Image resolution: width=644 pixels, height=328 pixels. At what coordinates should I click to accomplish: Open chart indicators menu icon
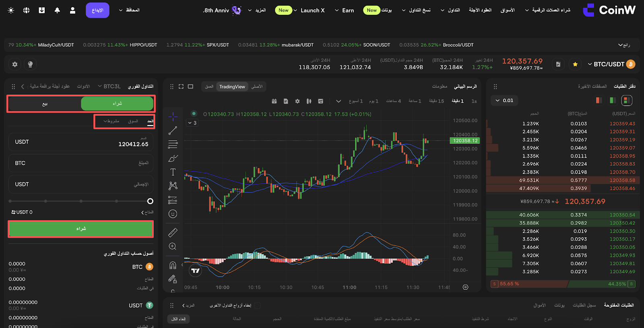320,101
